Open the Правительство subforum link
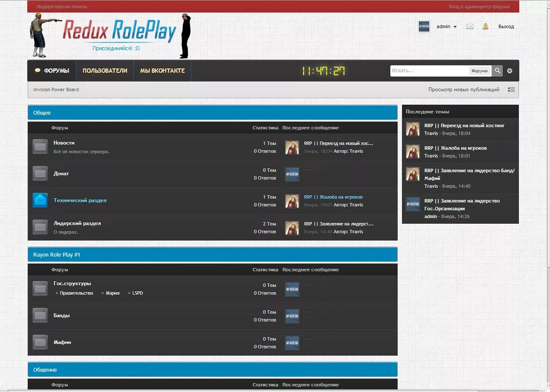Viewport: 550px width, 392px height. coord(77,293)
